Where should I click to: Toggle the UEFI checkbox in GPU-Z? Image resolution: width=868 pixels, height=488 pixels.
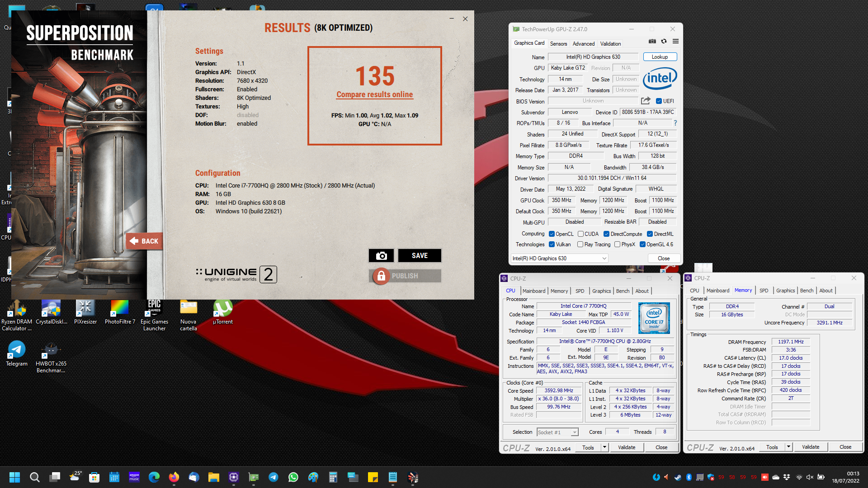[659, 101]
